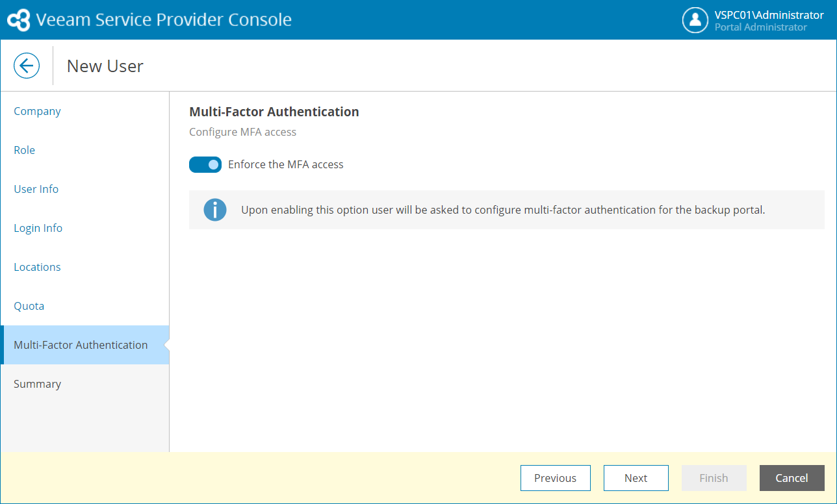Open the Company wizard step
Viewport: 837px width, 504px height.
coord(84,111)
